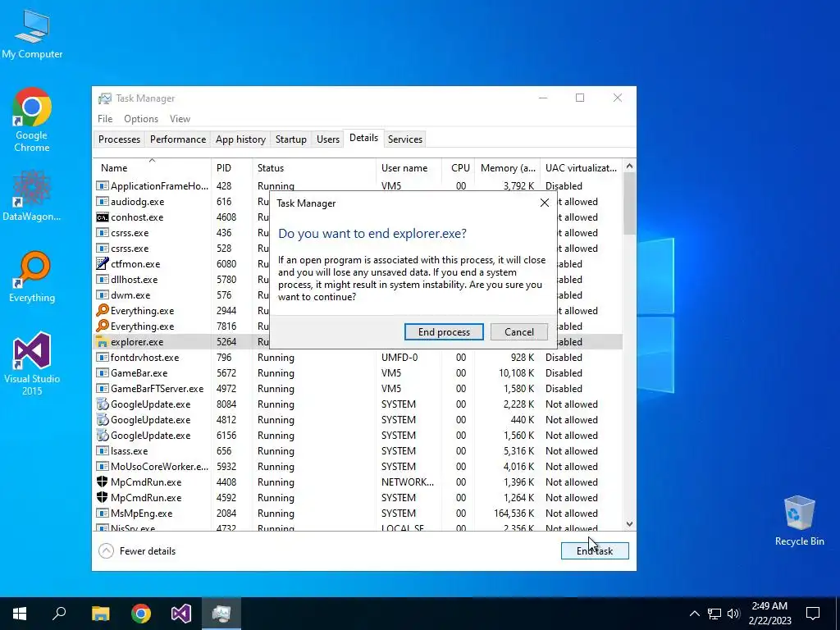
Task: Close the Task Manager confirmation dialog
Action: point(545,203)
